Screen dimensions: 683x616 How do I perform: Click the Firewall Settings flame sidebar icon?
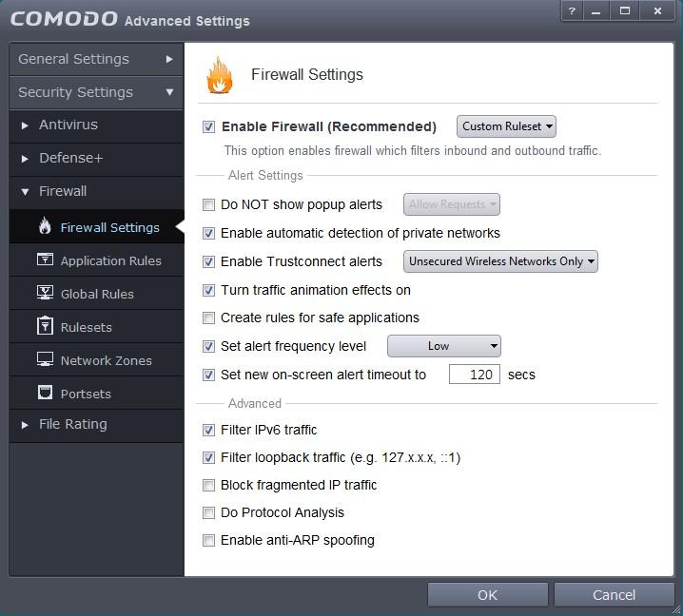[x=45, y=226]
